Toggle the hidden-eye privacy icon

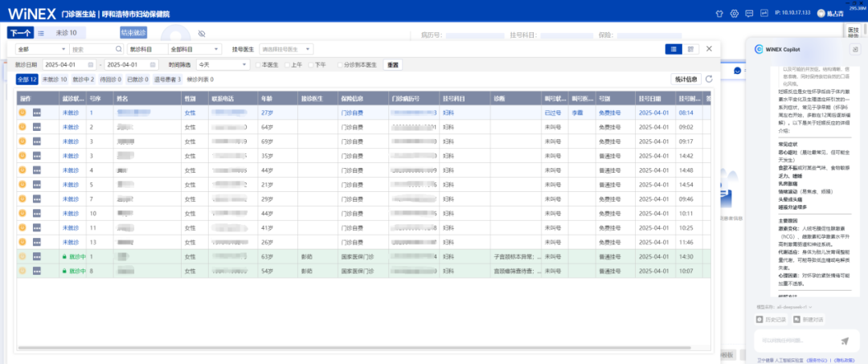click(x=202, y=33)
